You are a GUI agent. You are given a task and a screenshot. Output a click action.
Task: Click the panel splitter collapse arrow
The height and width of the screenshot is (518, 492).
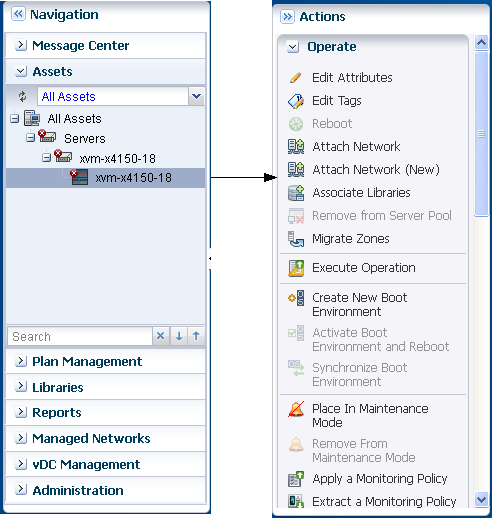(x=209, y=258)
